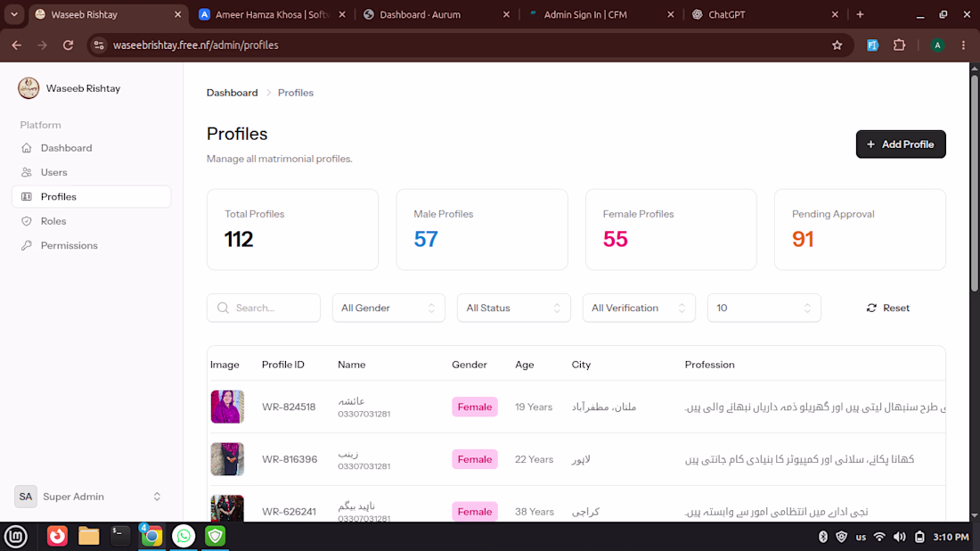Switch to the Admin Sign In CFM tab
Image resolution: width=980 pixels, height=551 pixels.
(x=601, y=14)
